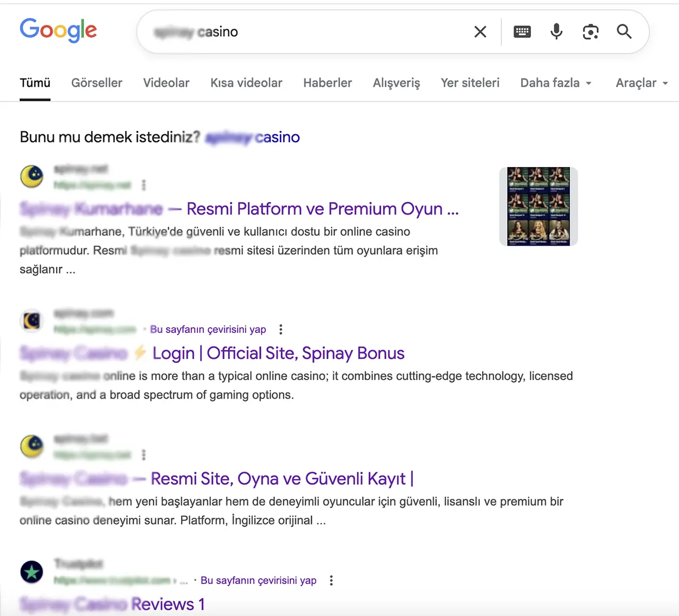The height and width of the screenshot is (616, 679).
Task: Switch to the Videolar tab
Action: point(166,83)
